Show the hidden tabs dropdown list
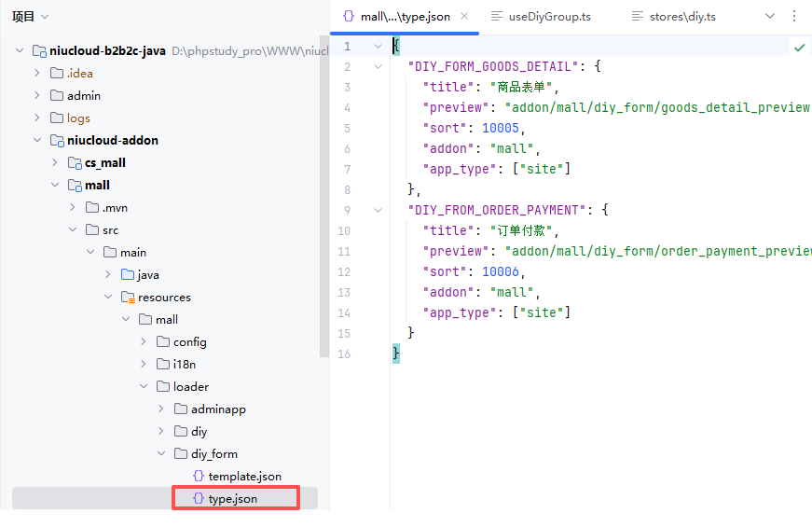The width and height of the screenshot is (812, 527). tap(770, 16)
